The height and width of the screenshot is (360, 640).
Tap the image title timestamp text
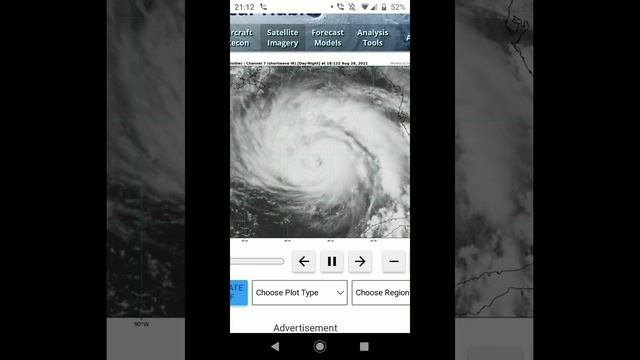pyautogui.click(x=299, y=63)
